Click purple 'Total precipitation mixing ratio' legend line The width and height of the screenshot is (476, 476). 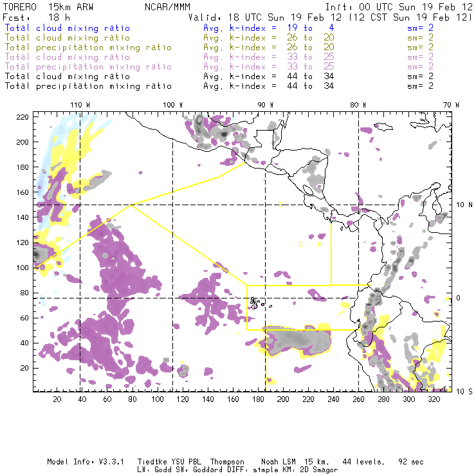[88, 67]
